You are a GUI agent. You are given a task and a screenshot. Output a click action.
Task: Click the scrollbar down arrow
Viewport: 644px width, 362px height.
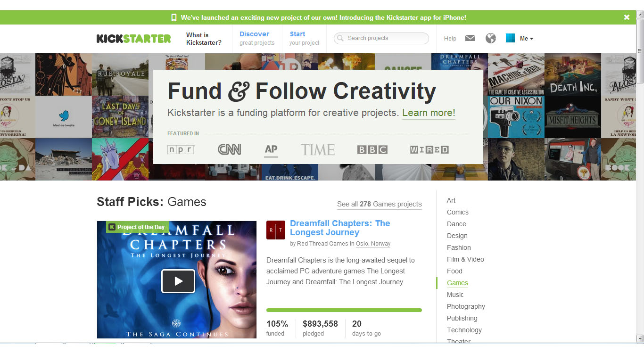pos(640,338)
